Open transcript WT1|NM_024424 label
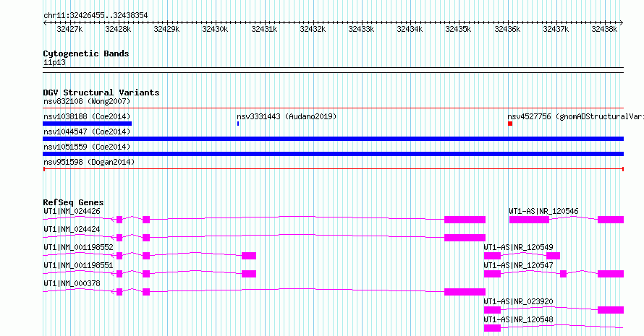This screenshot has height=336, width=644. coord(72,229)
